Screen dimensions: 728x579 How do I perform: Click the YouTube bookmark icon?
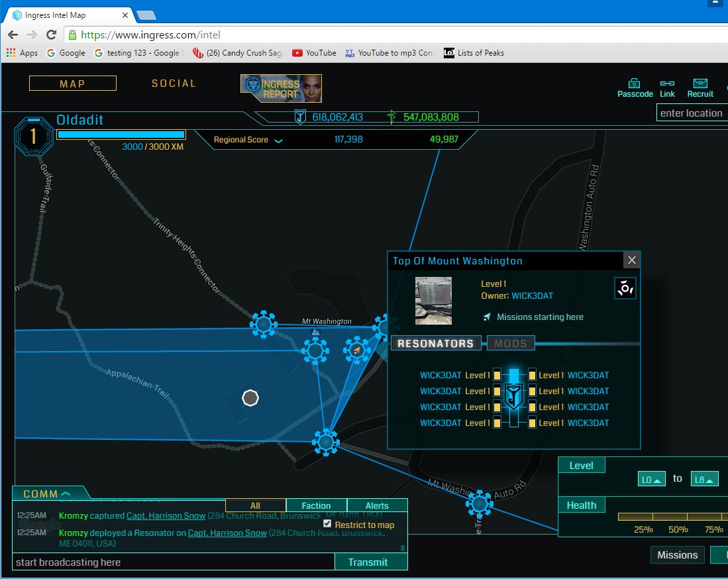point(297,53)
